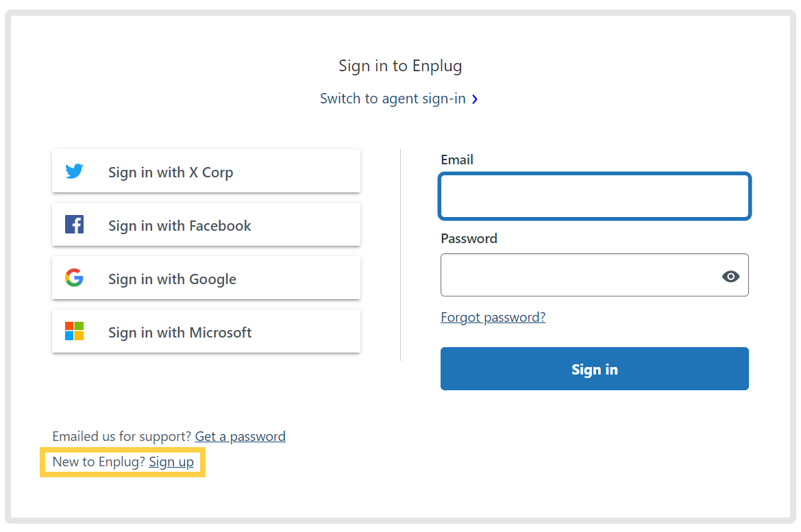Choose Sign in with Google
This screenshot has width=801, height=532.
206,278
